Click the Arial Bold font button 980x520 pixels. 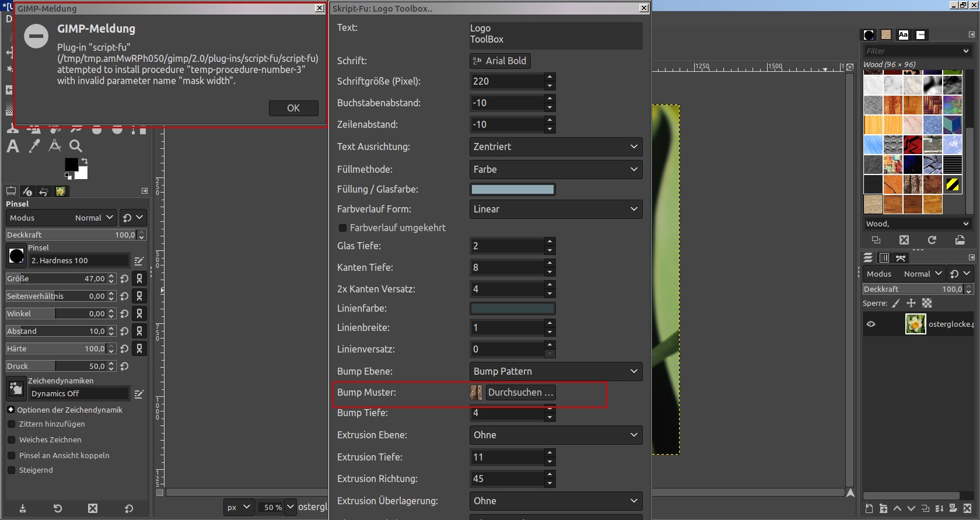(500, 61)
